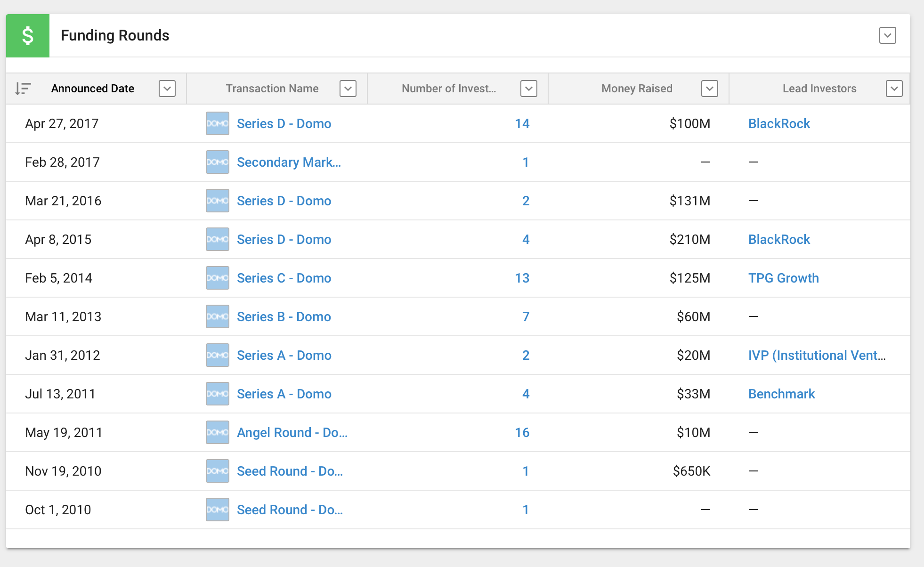The width and height of the screenshot is (924, 567).
Task: Open the Funding Rounds panel options chevron
Action: [887, 35]
